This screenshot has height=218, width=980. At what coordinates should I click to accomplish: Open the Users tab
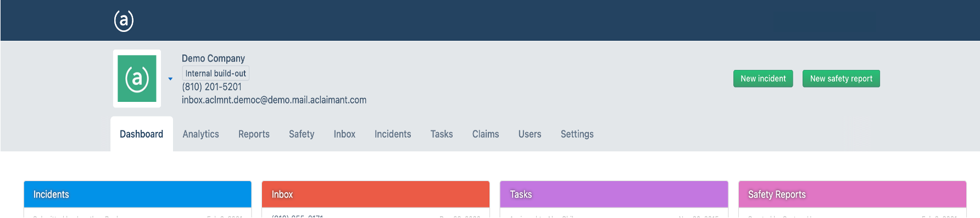click(x=530, y=134)
